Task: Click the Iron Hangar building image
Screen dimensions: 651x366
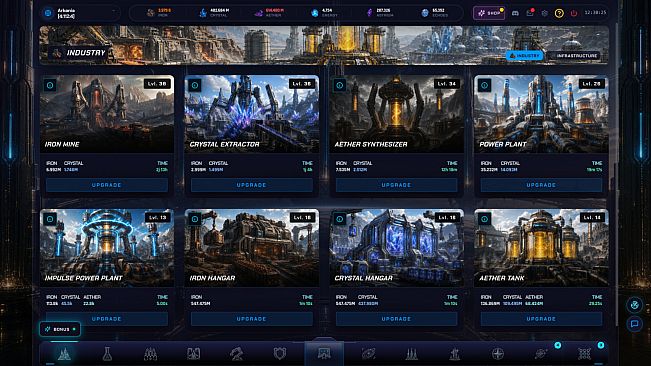Action: click(252, 247)
